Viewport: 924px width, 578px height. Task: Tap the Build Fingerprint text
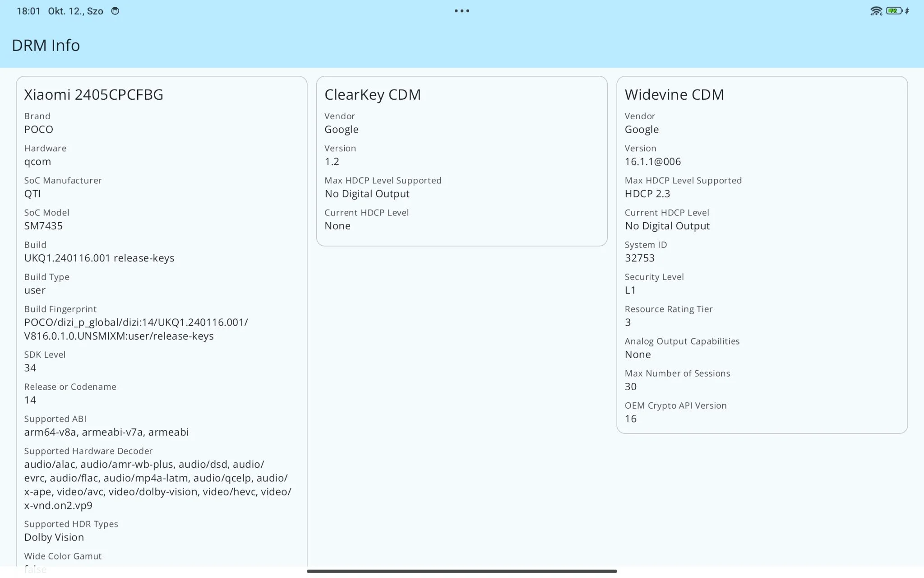pos(135,329)
